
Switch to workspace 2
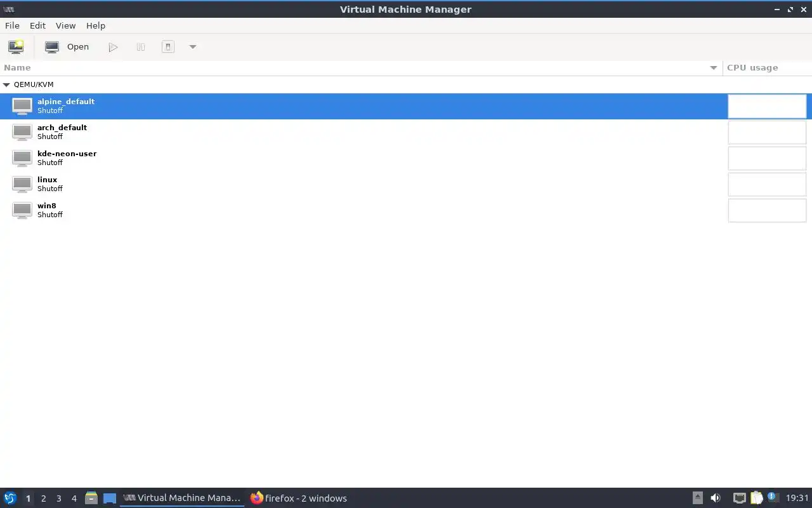coord(43,498)
